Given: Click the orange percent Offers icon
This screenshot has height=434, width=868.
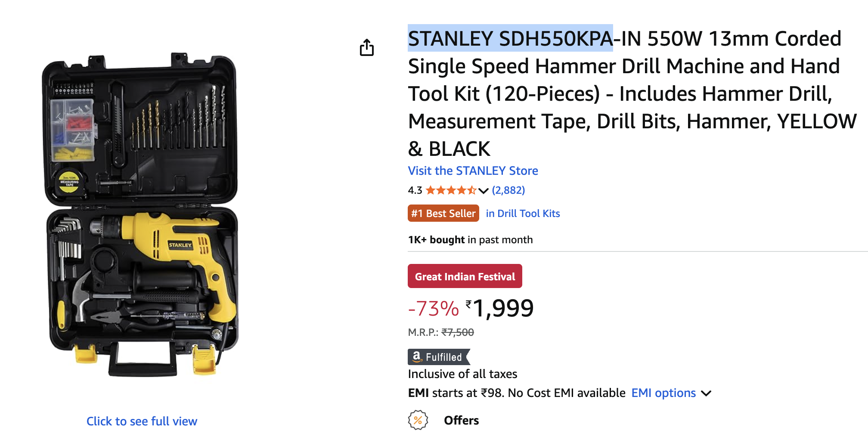Looking at the screenshot, I should tap(418, 420).
